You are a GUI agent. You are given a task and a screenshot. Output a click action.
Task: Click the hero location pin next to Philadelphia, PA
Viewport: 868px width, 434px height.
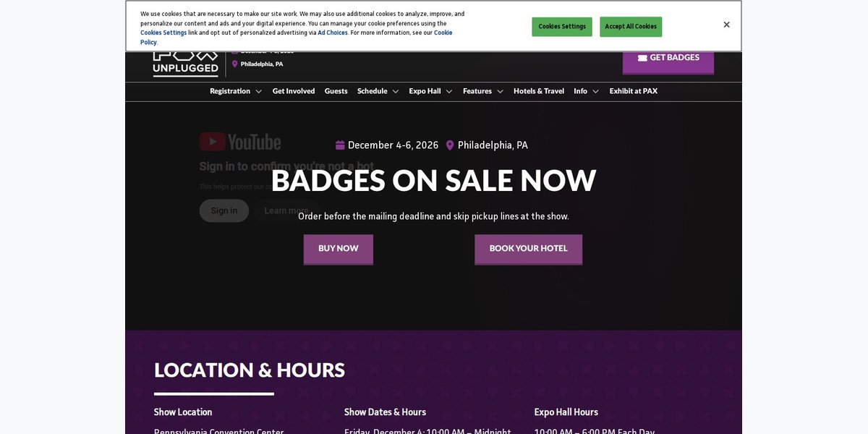(x=450, y=145)
